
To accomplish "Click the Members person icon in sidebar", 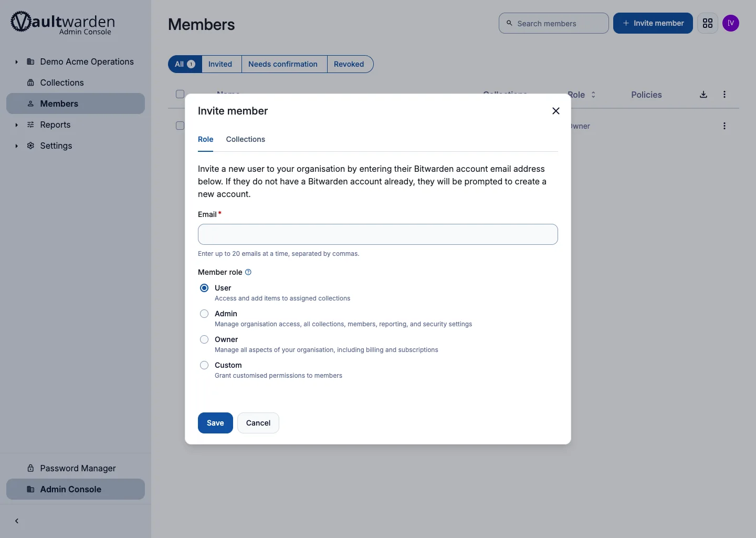I will (30, 104).
